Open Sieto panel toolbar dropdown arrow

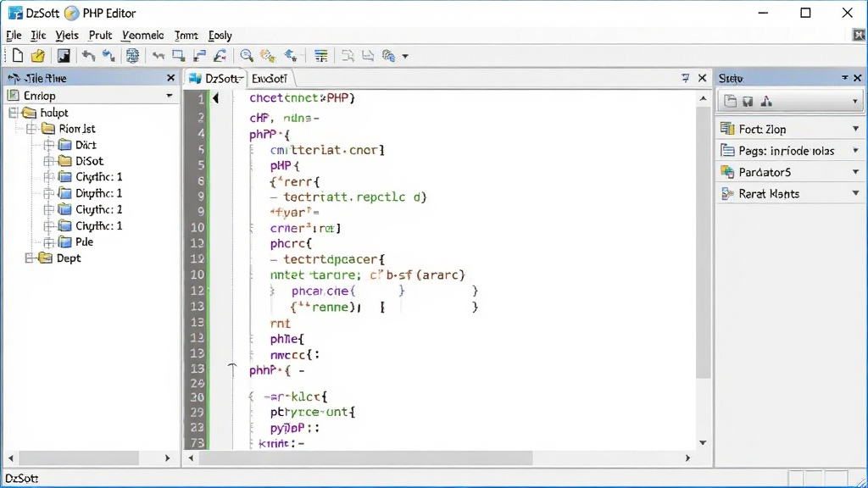(855, 102)
